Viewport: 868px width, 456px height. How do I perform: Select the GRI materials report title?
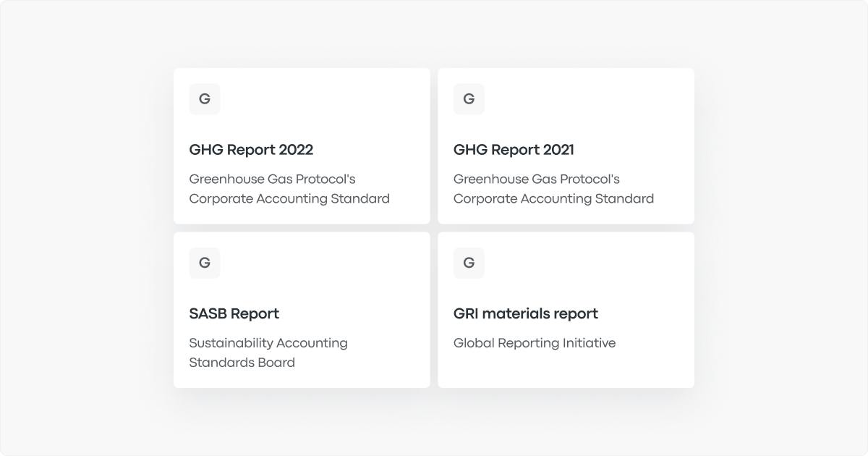526,313
